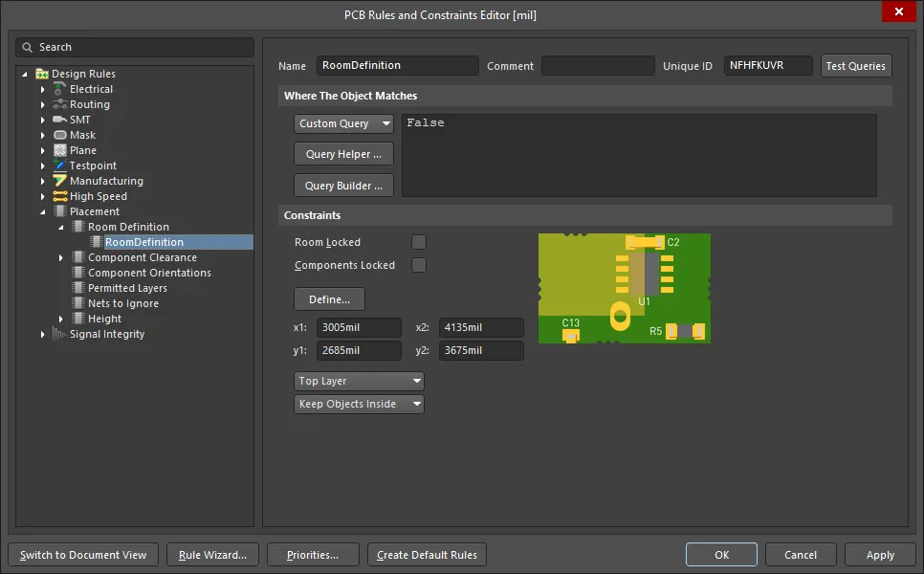
Task: Click the Component Orientations rule icon
Action: (x=77, y=273)
